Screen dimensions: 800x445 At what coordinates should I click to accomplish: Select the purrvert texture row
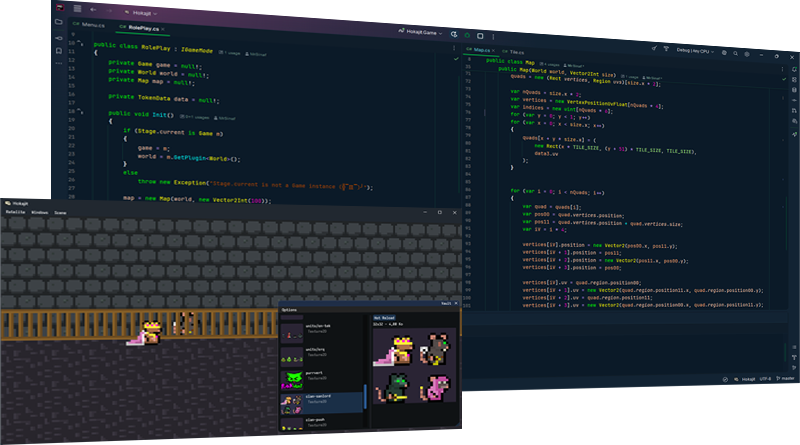pos(321,381)
